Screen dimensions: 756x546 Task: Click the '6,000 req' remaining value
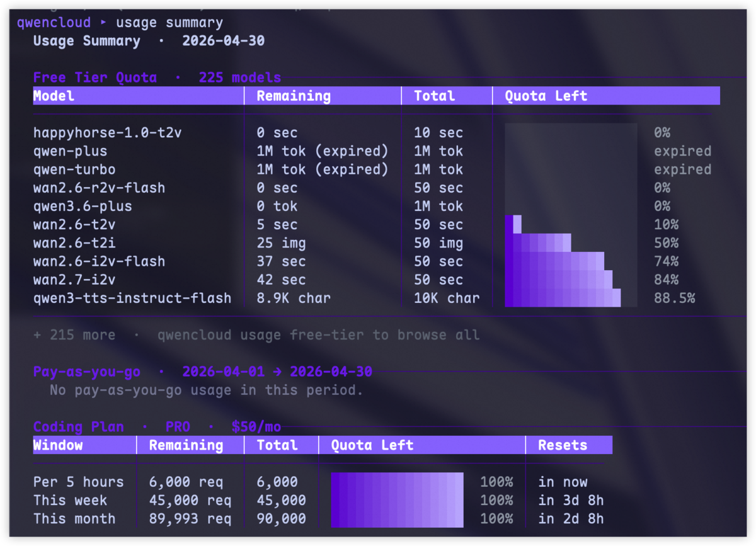click(x=186, y=482)
